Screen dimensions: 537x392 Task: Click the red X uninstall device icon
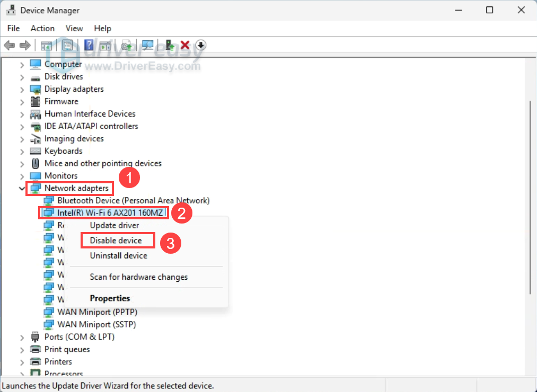(x=185, y=45)
